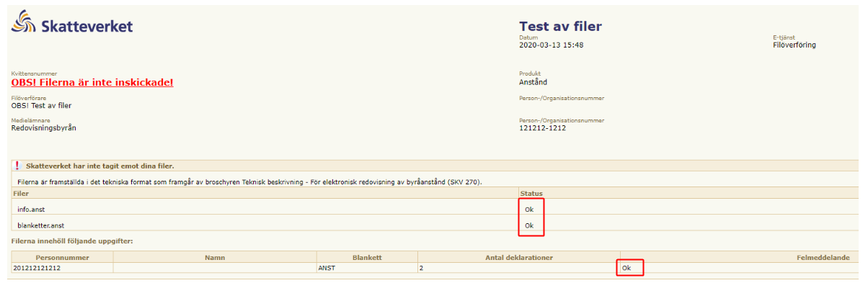The height and width of the screenshot is (283, 868).
Task: Click 'OBS! Test av filer' text
Action: coord(41,105)
